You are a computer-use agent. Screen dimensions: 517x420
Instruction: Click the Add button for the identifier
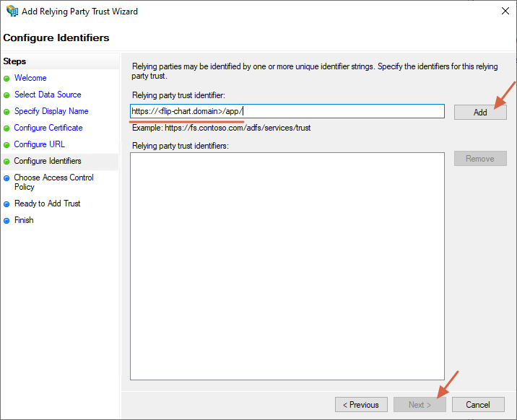coord(480,113)
